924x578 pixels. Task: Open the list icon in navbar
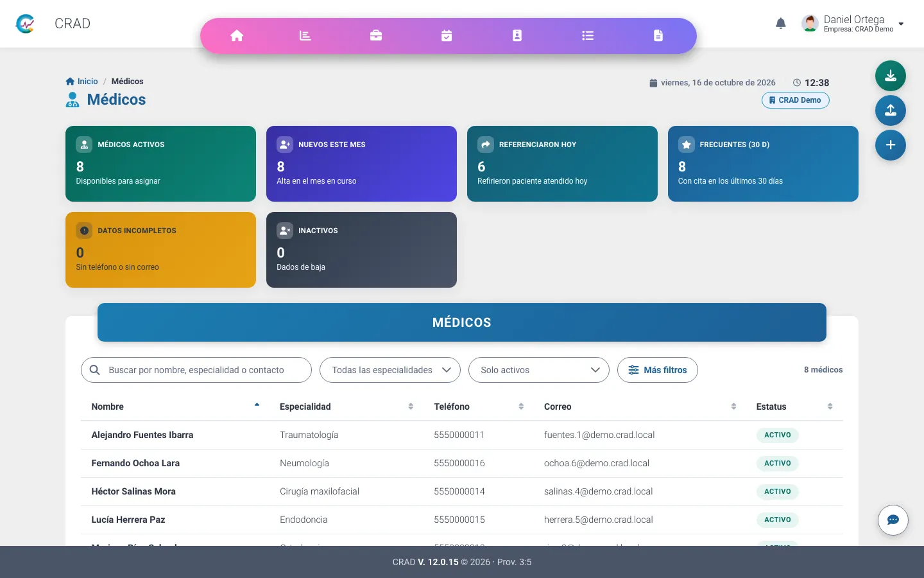pos(588,35)
